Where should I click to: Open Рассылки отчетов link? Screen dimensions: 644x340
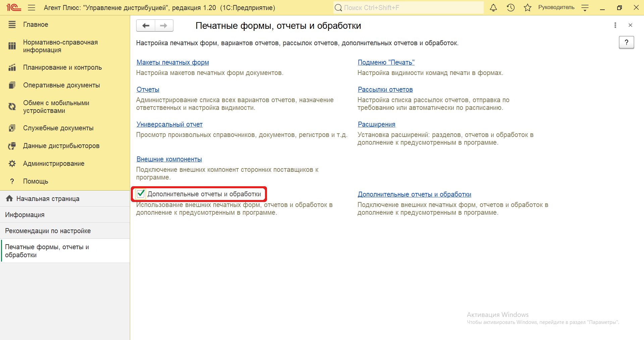(385, 89)
